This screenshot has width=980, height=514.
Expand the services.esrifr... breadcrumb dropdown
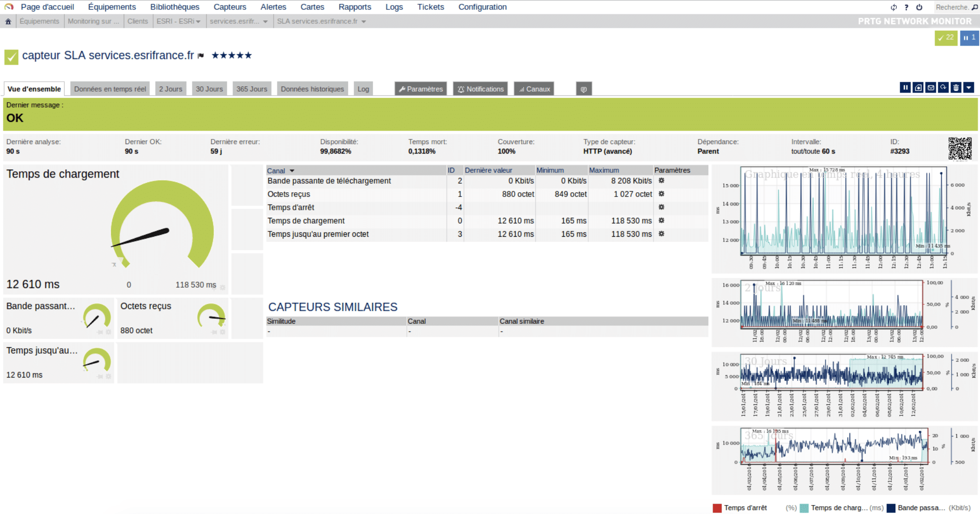(x=265, y=22)
